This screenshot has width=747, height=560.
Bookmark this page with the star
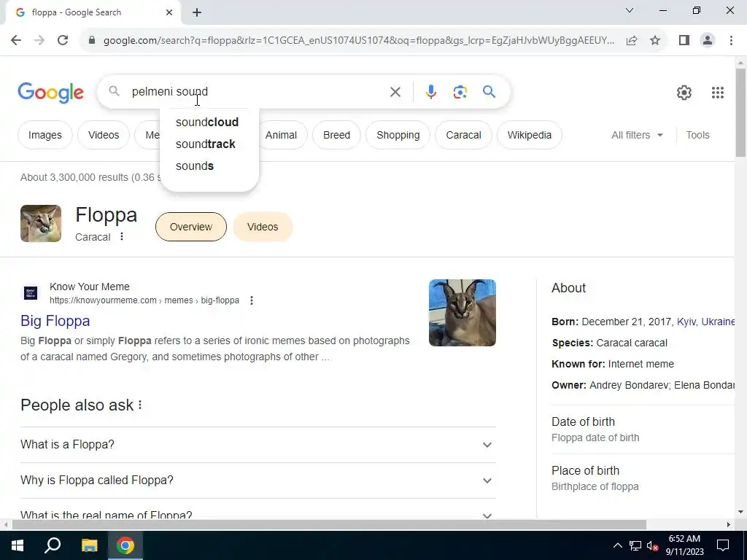pyautogui.click(x=655, y=41)
